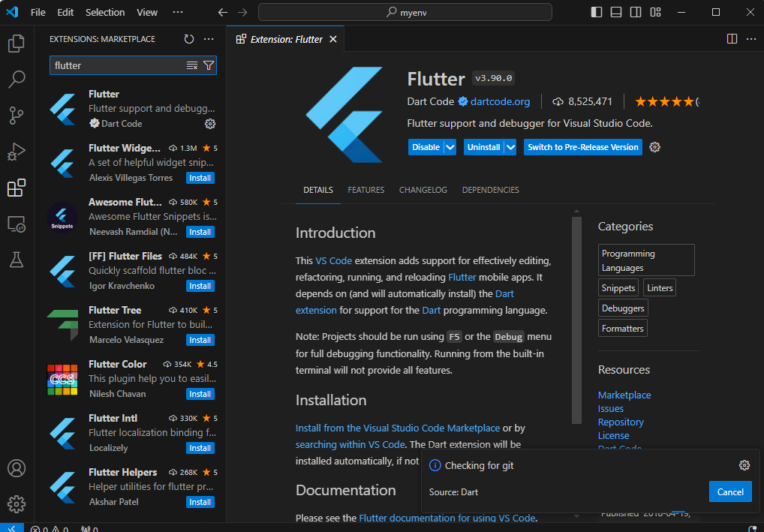Install the Flutter Intl extension
This screenshot has height=532, width=764.
pyautogui.click(x=200, y=448)
